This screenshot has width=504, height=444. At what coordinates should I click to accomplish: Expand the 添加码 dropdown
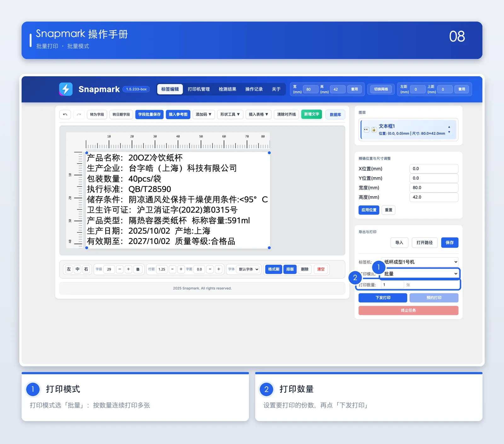203,115
